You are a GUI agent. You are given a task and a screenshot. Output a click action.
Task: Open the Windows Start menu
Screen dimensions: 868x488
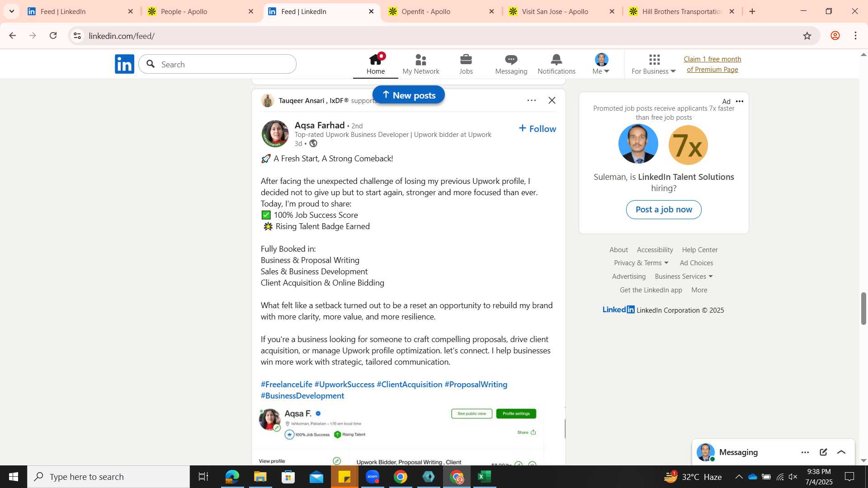pyautogui.click(x=13, y=477)
